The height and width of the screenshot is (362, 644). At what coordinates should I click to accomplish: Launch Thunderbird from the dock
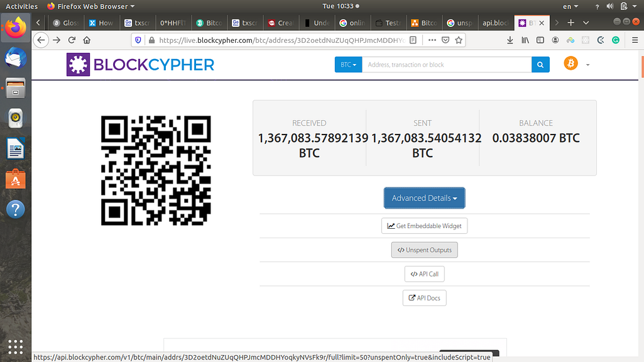point(14,58)
